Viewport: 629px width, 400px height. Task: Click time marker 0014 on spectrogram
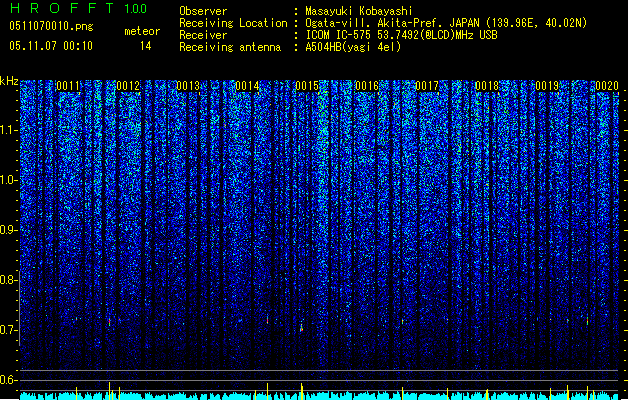tap(248, 86)
